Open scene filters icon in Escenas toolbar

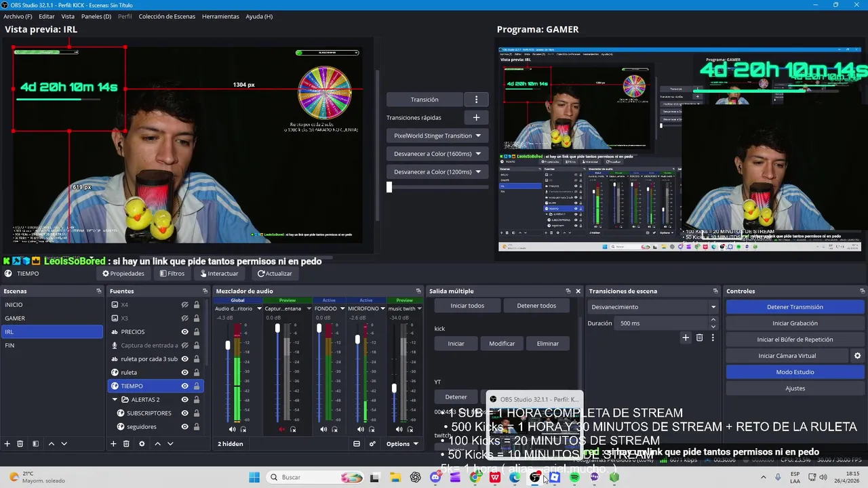[x=36, y=444]
